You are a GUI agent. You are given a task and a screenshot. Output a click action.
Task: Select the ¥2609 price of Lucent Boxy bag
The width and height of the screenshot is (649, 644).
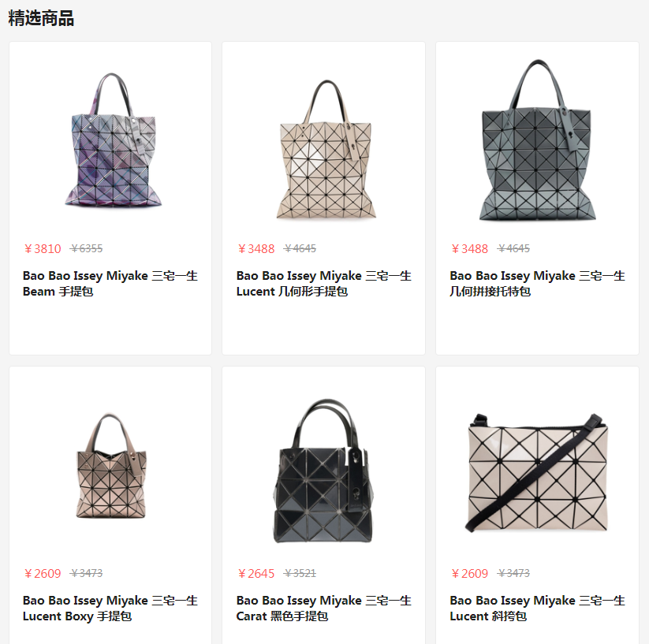point(43,573)
